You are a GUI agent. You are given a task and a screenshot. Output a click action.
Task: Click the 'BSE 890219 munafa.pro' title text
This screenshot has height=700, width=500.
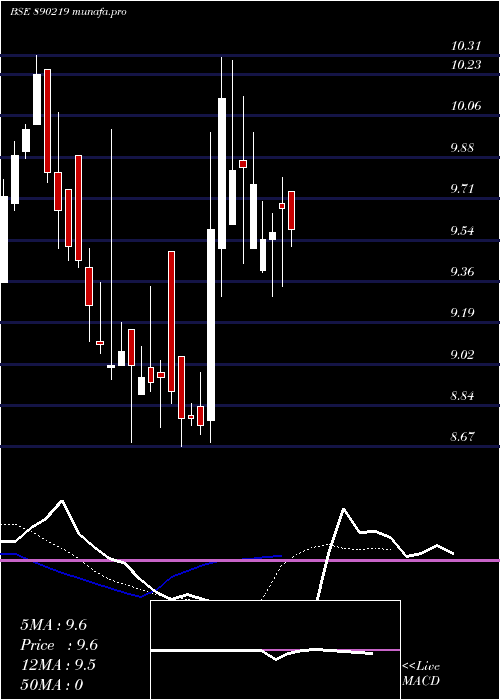coord(68,12)
